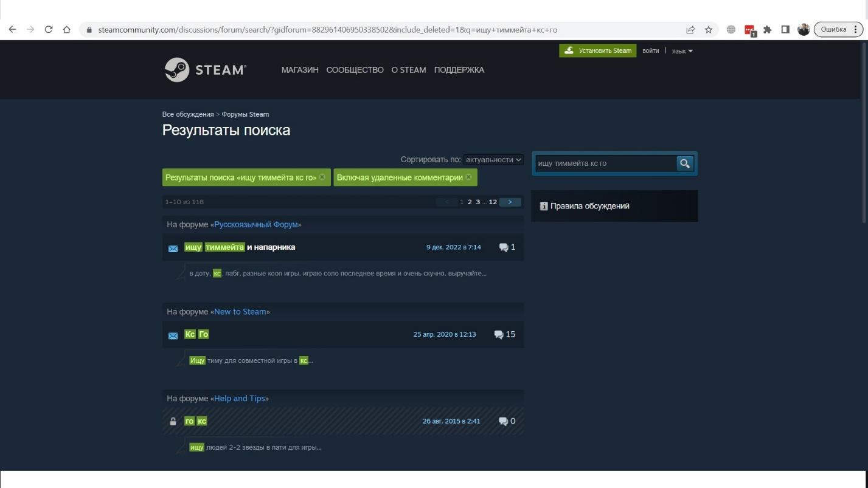Open the Help and Tips forum link
The height and width of the screenshot is (488, 868).
(240, 399)
